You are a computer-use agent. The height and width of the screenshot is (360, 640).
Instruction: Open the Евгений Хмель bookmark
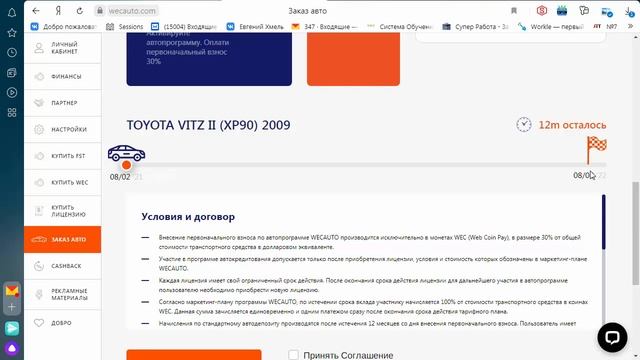click(255, 27)
